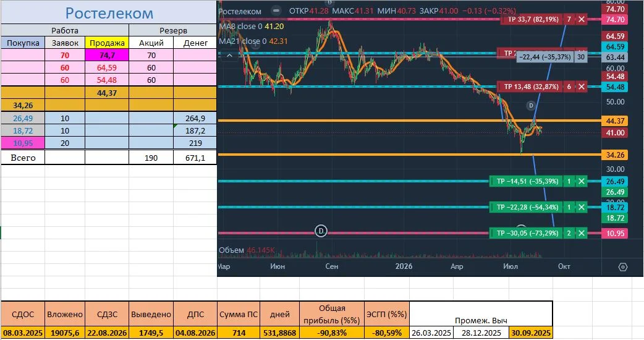Cancel the TP −30,05 (−73,29%) order with its X

582,233
